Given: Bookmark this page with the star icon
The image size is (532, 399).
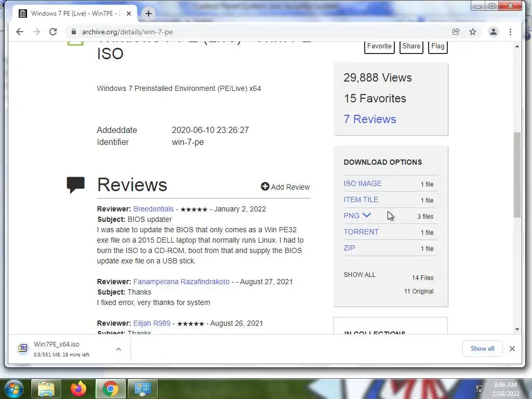Looking at the screenshot, I should coord(473,32).
